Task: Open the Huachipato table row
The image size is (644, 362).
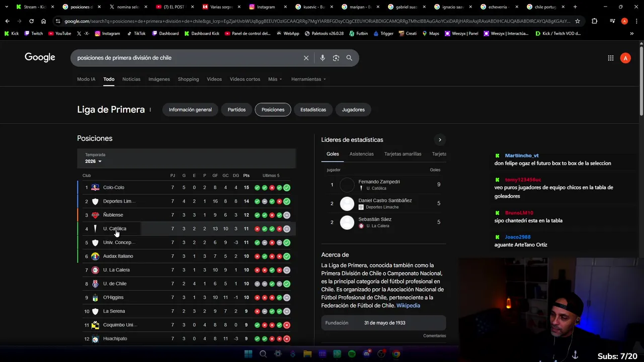Action: [x=187, y=339]
